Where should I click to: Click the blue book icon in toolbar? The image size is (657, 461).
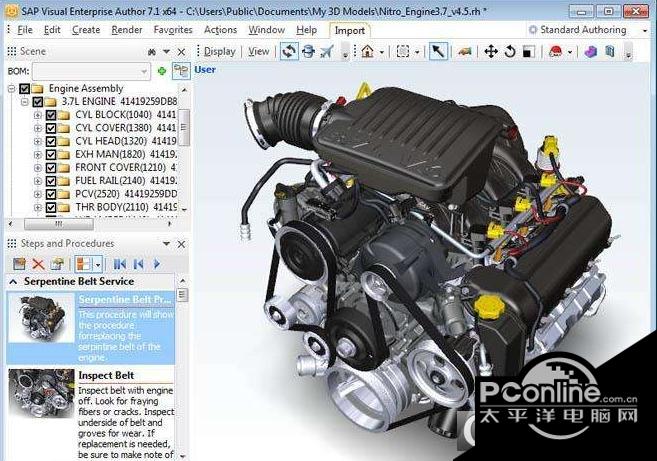[610, 52]
